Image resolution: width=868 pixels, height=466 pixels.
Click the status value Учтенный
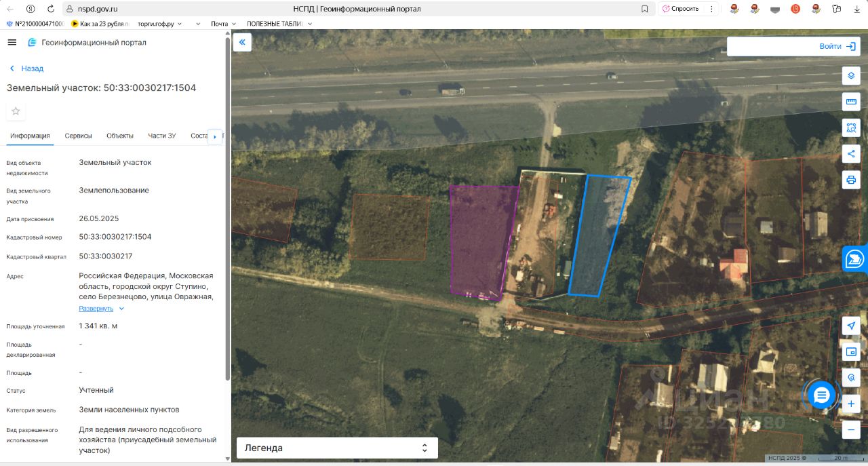[96, 390]
